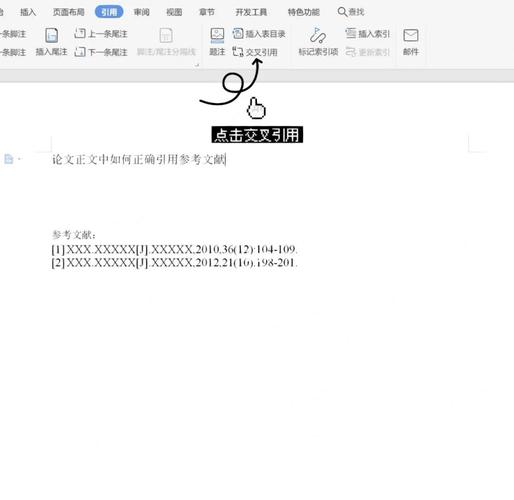Click the 交叉引用 (cross-reference) icon
This screenshot has width=514, height=500.
click(x=238, y=52)
